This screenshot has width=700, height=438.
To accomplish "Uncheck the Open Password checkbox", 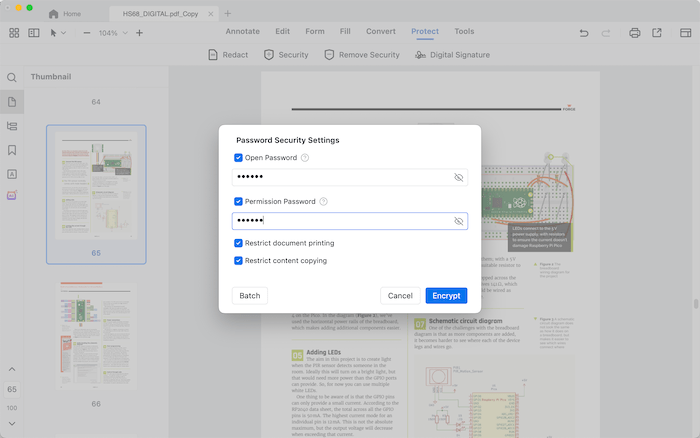I will [x=238, y=158].
